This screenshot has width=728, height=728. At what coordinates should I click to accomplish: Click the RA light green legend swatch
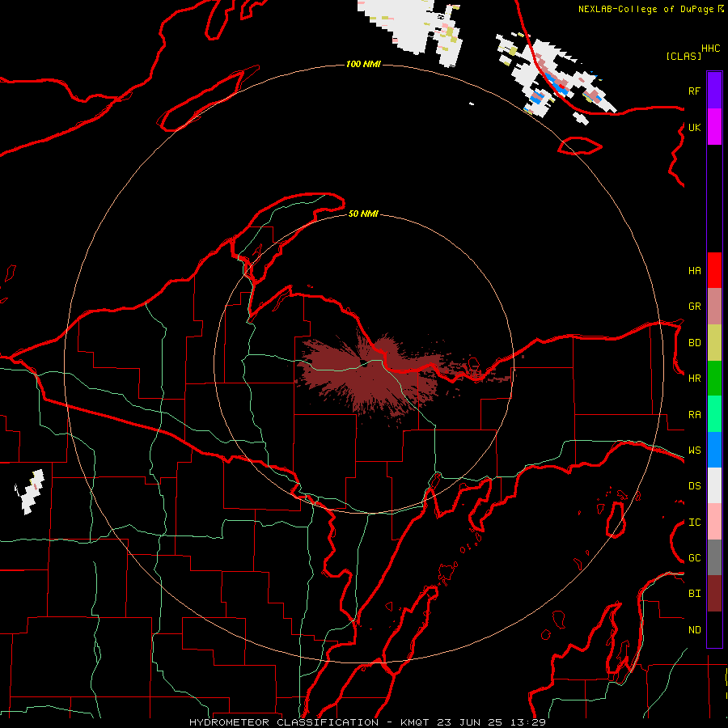[714, 414]
